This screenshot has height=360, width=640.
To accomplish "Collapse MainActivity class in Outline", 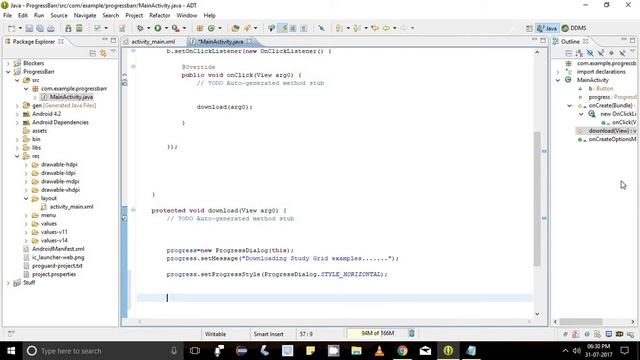I will point(558,80).
